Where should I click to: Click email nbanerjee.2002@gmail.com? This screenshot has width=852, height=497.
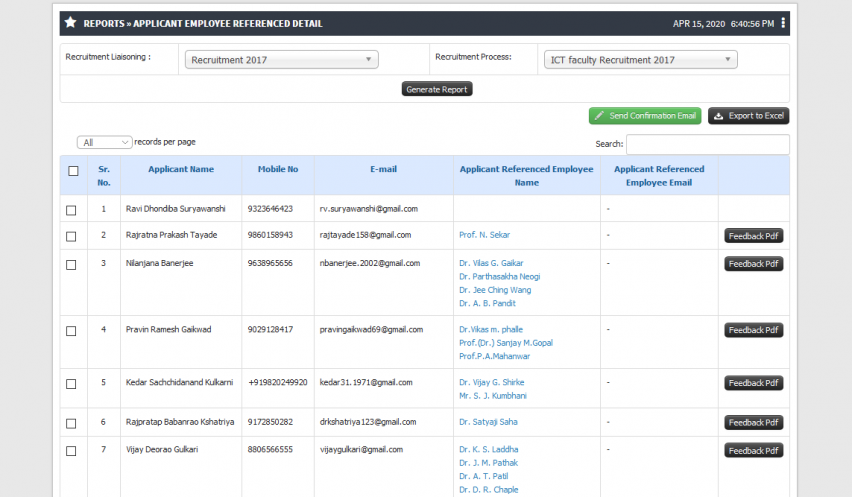tap(369, 263)
